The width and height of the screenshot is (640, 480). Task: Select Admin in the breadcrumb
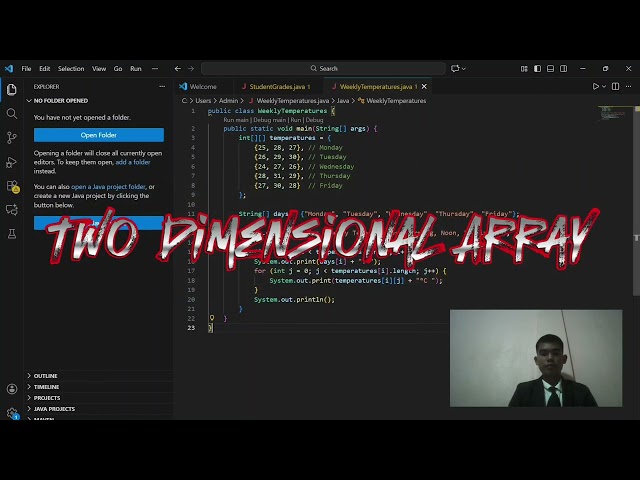[x=228, y=101]
